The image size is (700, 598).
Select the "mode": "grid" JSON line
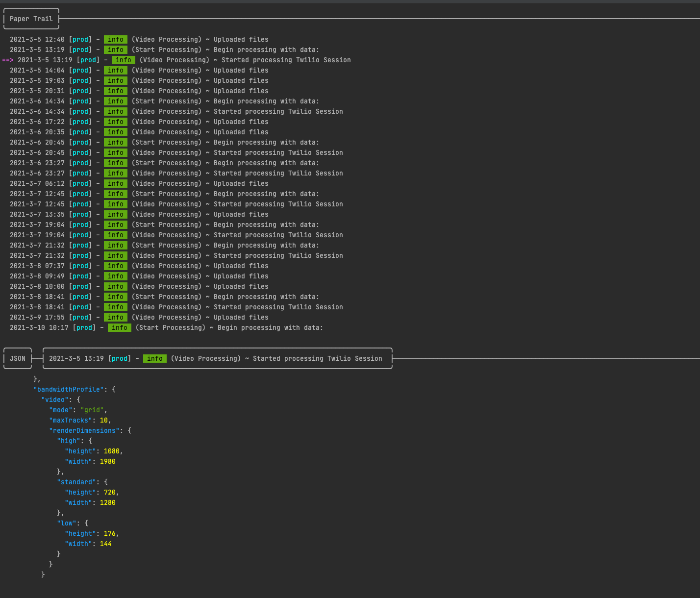pyautogui.click(x=78, y=410)
